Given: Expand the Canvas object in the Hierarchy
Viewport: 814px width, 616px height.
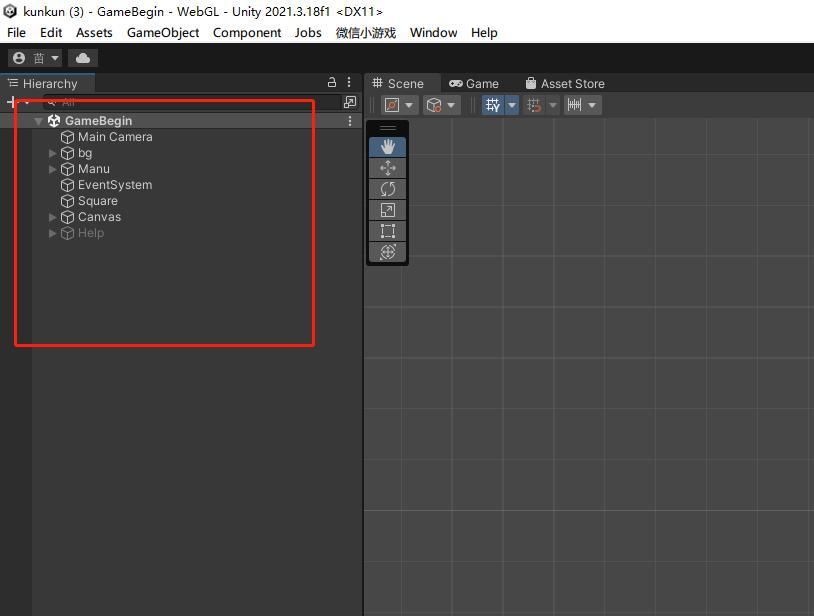Looking at the screenshot, I should tap(51, 217).
